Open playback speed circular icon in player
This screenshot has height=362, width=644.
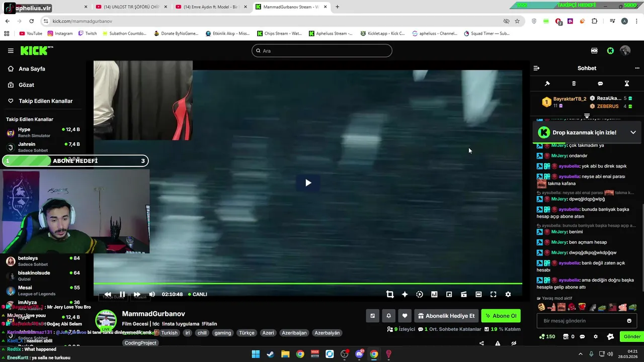click(x=420, y=294)
